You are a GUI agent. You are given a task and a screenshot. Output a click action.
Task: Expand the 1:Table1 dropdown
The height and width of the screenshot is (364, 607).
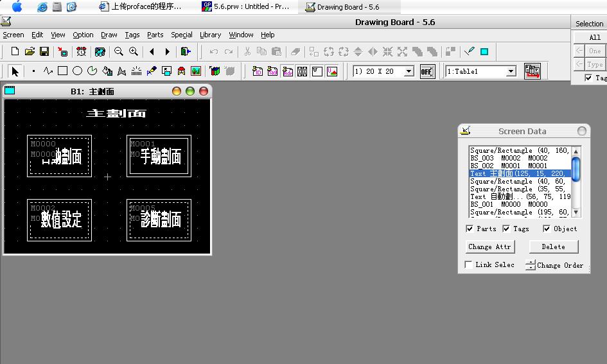pyautogui.click(x=511, y=72)
